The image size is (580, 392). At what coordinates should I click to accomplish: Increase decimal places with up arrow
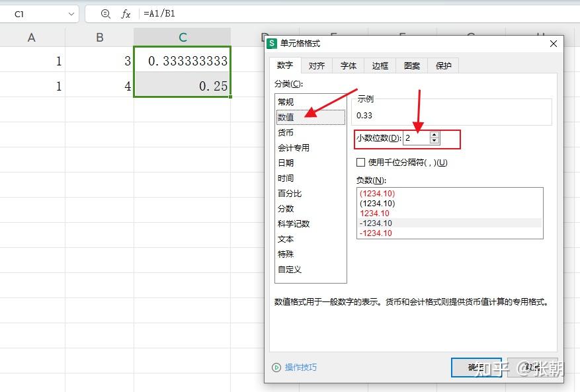(435, 135)
